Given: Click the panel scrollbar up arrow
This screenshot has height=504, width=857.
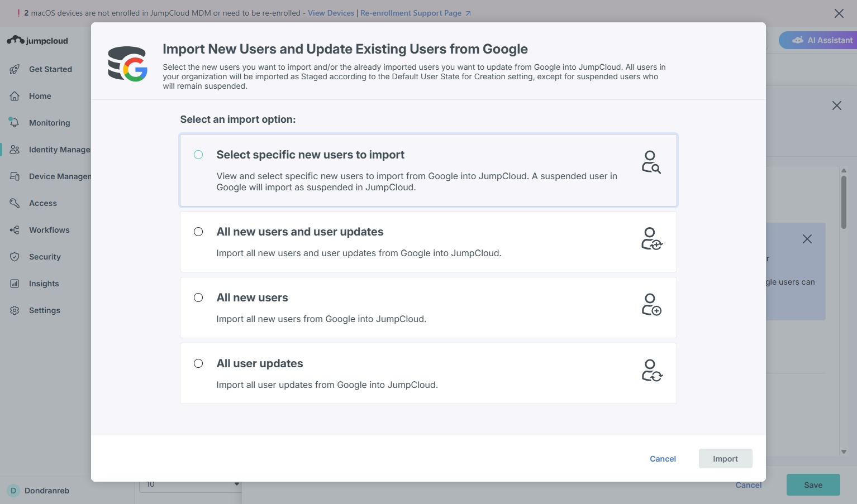Looking at the screenshot, I should pyautogui.click(x=844, y=171).
